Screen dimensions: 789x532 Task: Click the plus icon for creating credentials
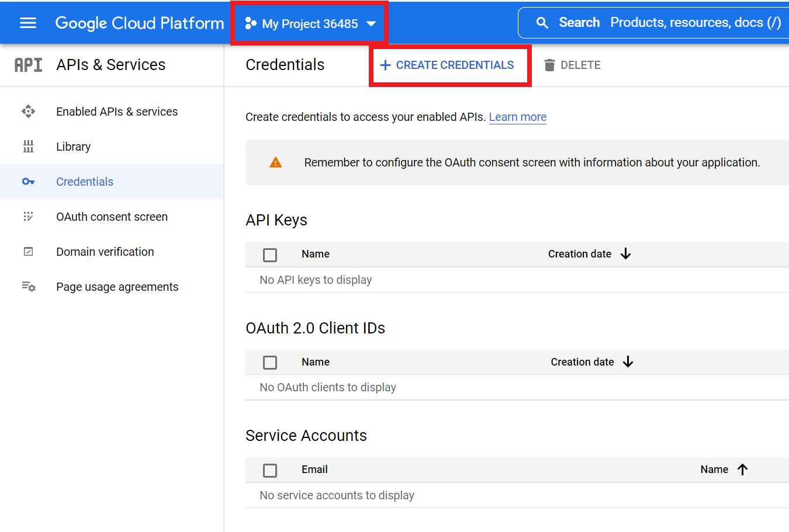(x=385, y=65)
